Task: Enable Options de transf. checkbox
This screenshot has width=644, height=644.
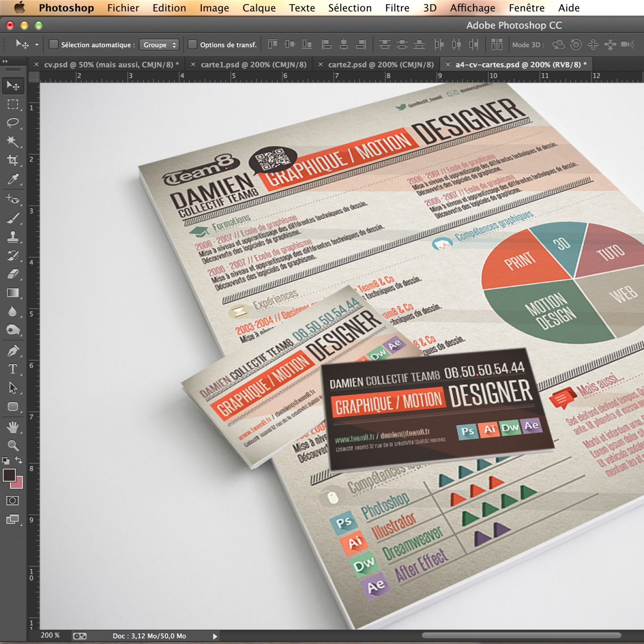Action: point(192,44)
